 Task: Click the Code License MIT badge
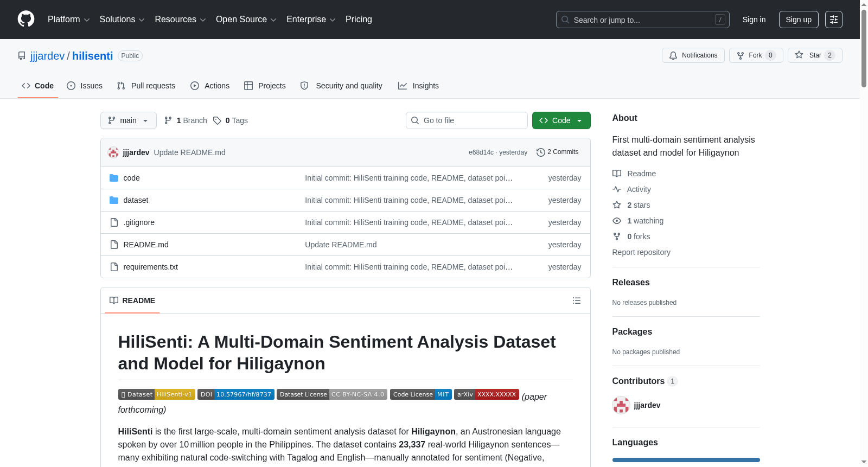[421, 394]
